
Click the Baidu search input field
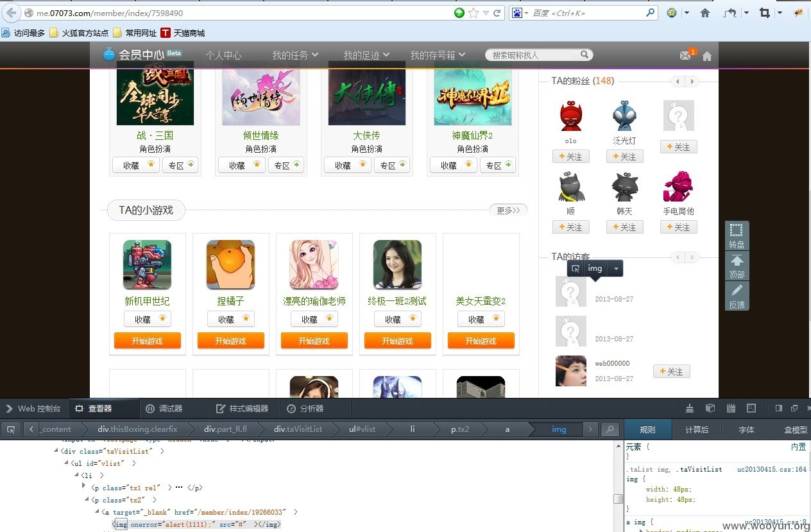587,13
